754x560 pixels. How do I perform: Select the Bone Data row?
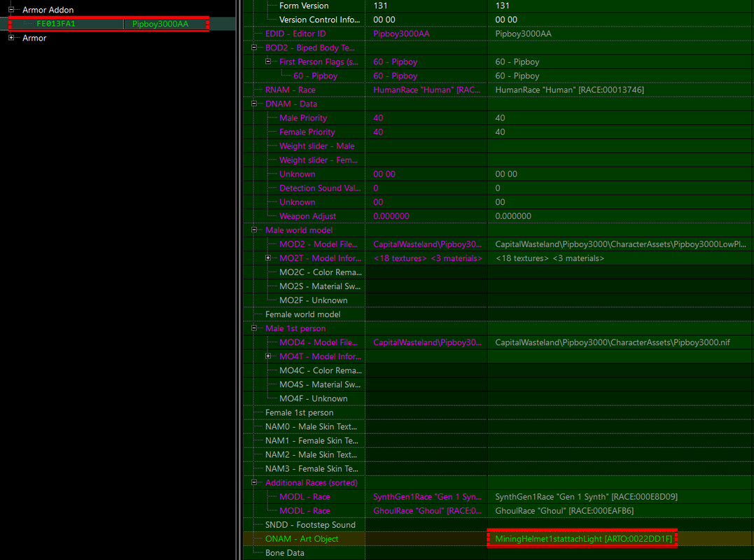[x=284, y=553]
